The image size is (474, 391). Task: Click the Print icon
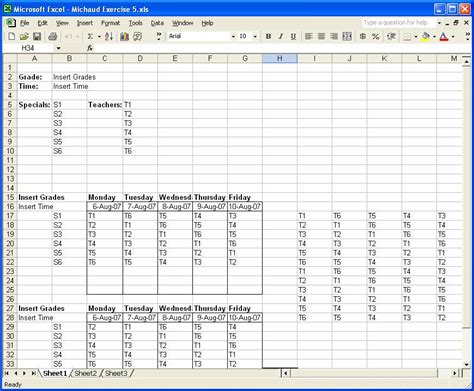(x=52, y=36)
